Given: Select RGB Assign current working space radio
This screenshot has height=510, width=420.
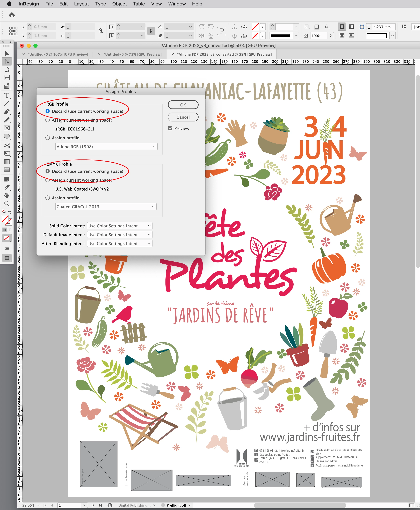Looking at the screenshot, I should (48, 120).
